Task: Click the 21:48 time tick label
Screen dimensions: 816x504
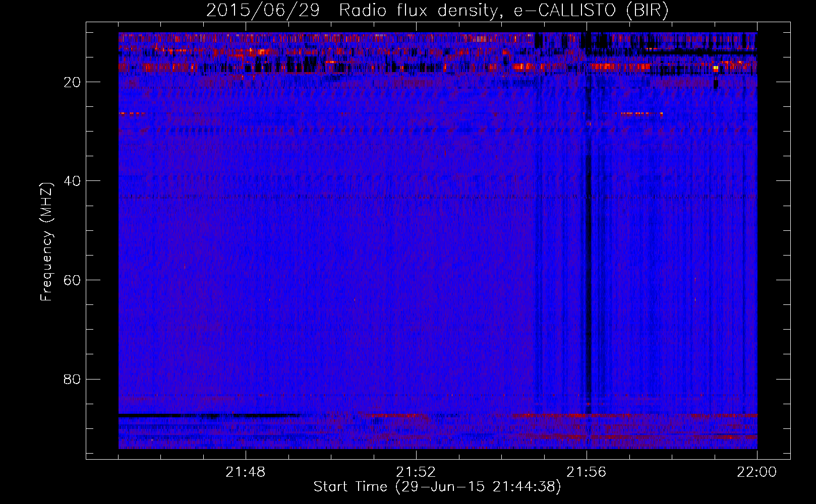Action: tap(246, 472)
